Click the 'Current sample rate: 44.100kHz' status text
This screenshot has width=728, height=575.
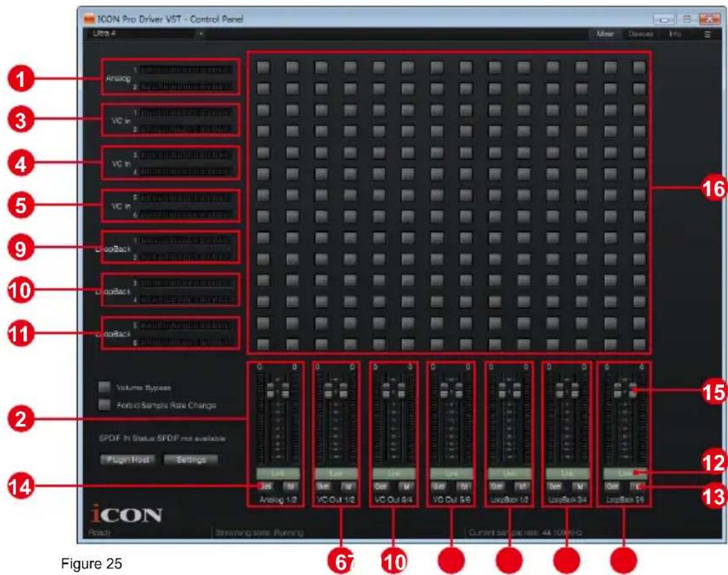tap(525, 532)
